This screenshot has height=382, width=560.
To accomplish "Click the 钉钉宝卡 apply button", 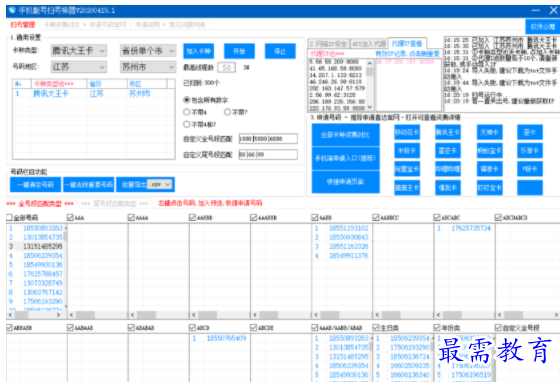I will [489, 187].
